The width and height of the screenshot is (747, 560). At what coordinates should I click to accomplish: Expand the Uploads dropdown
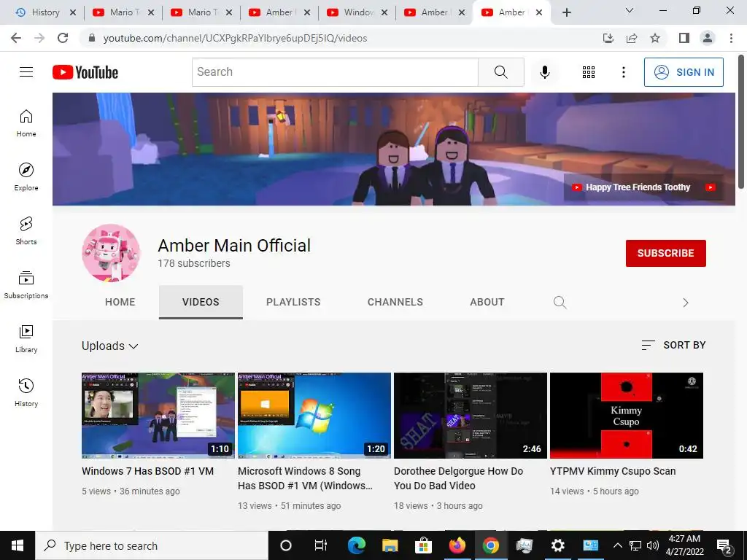[110, 346]
